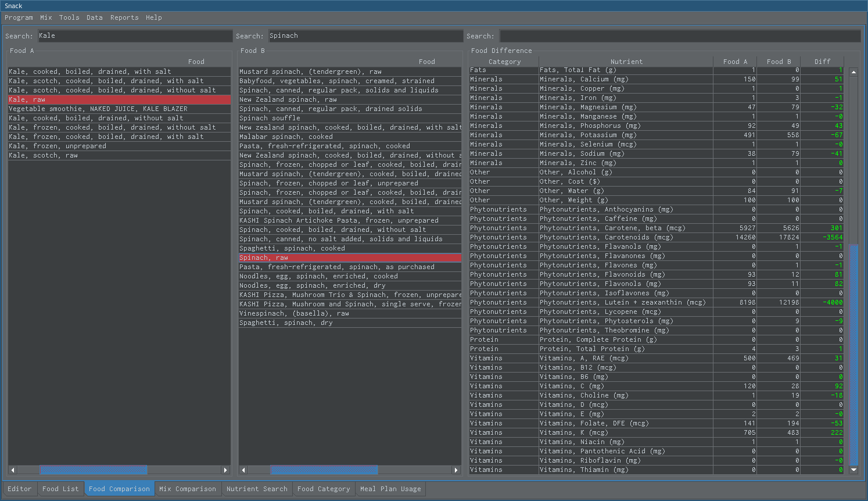This screenshot has width=868, height=501.
Task: Click Food A list left scroll arrow
Action: pos(12,470)
